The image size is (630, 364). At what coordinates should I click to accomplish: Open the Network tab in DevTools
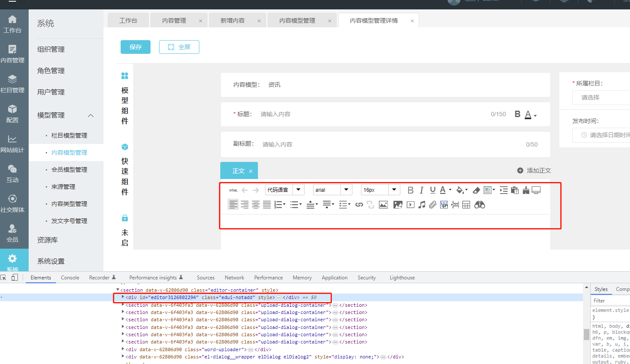(x=234, y=278)
